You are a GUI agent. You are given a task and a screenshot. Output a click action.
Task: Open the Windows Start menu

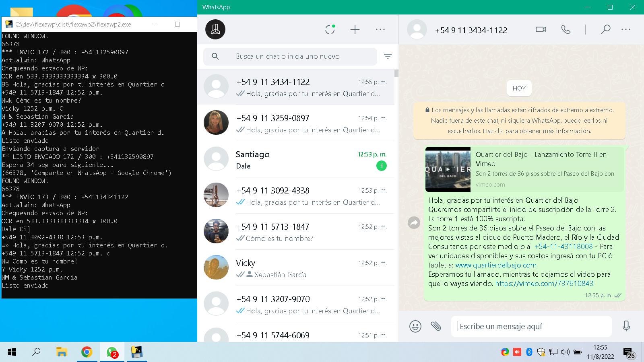(12, 352)
